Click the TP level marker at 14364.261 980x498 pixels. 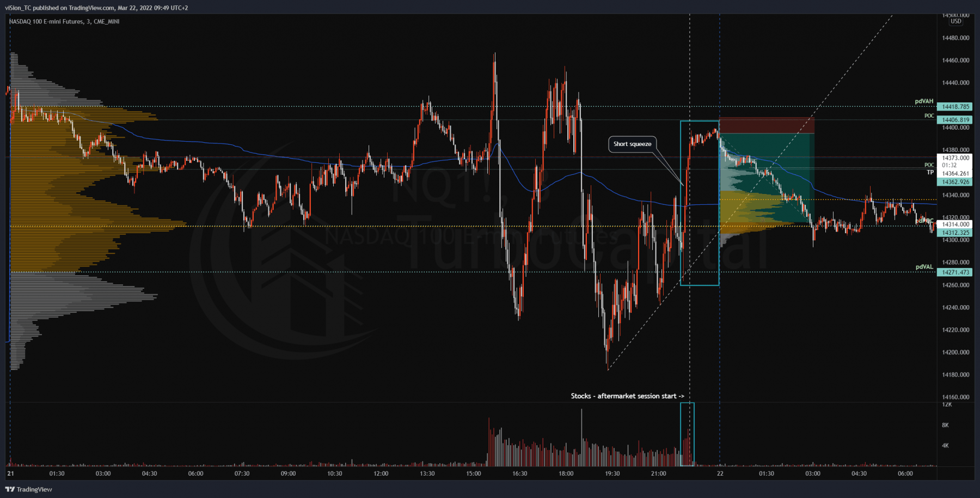tap(955, 173)
